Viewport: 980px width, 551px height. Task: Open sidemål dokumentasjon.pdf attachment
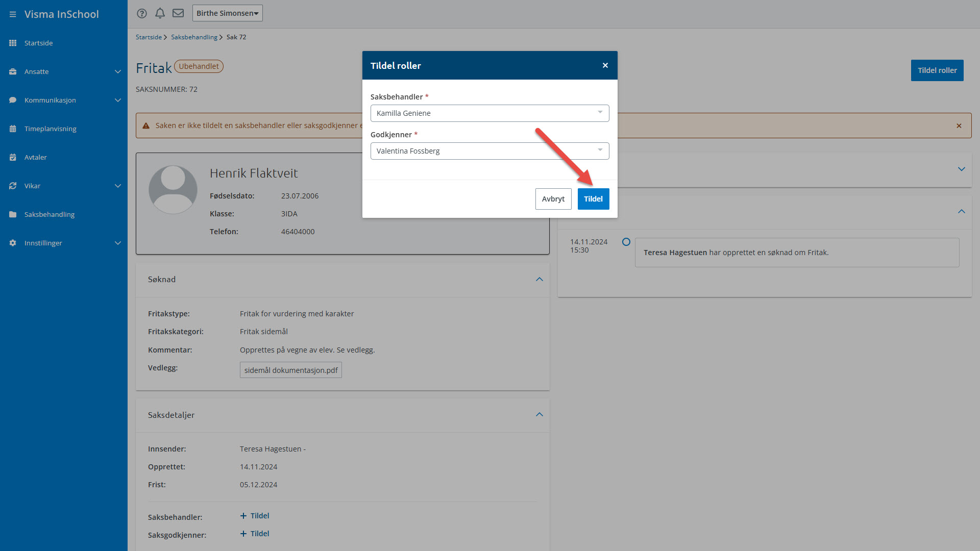tap(291, 370)
